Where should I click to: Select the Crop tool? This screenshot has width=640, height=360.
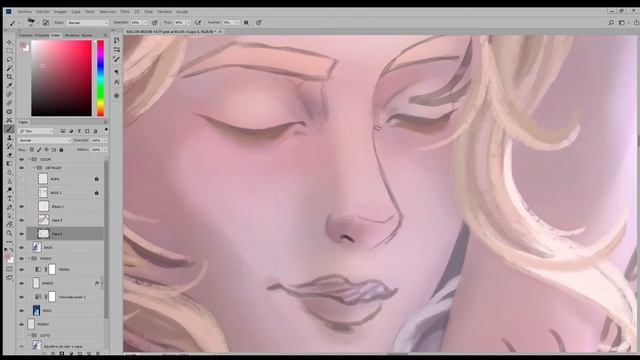click(9, 77)
